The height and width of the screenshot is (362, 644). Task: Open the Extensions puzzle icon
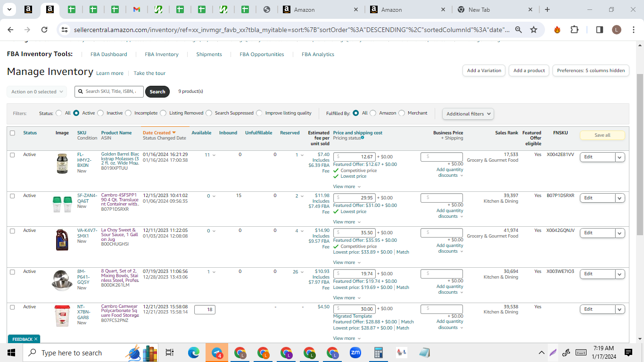[574, 30]
